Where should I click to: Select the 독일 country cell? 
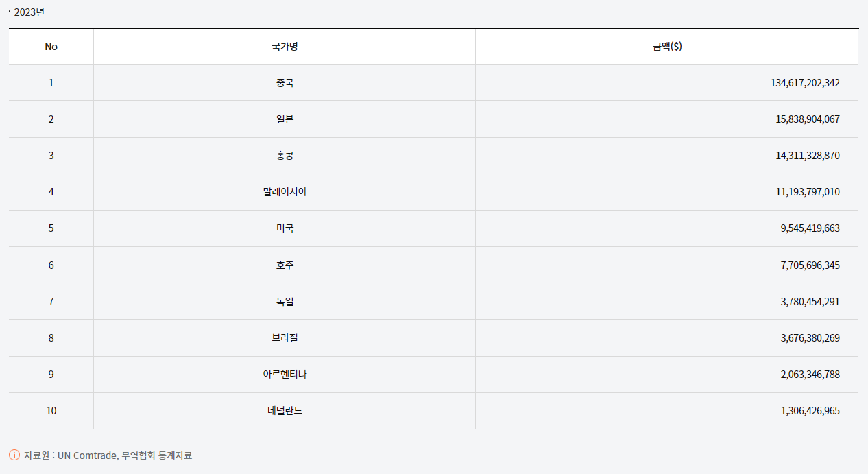[x=285, y=301]
